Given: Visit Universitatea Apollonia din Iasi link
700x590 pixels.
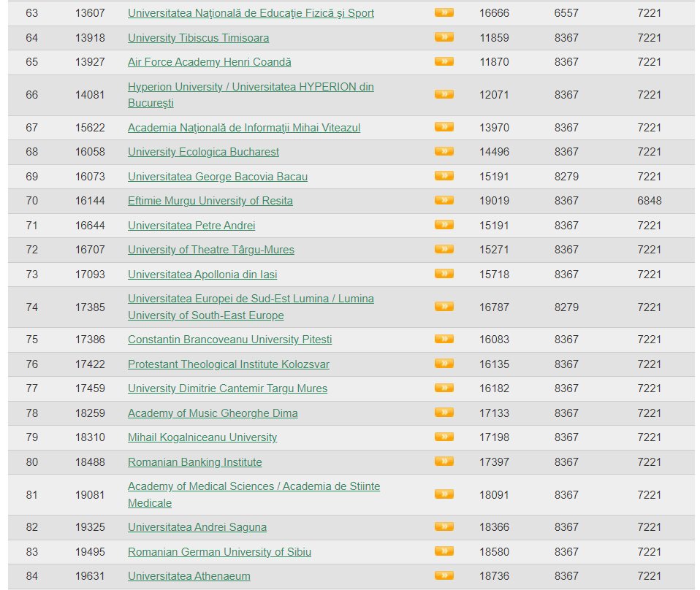Looking at the screenshot, I should pyautogui.click(x=202, y=275).
